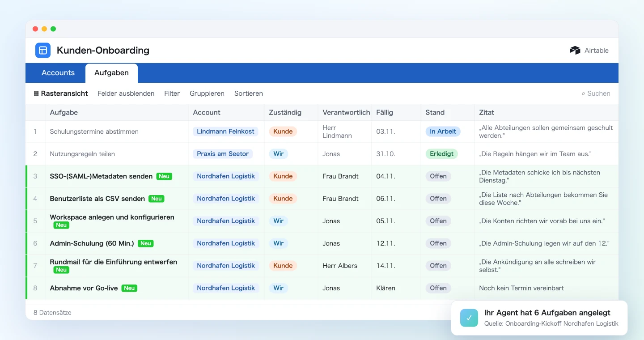Open the Lindmann Feinkost account tag
The width and height of the screenshot is (644, 340).
tap(225, 132)
